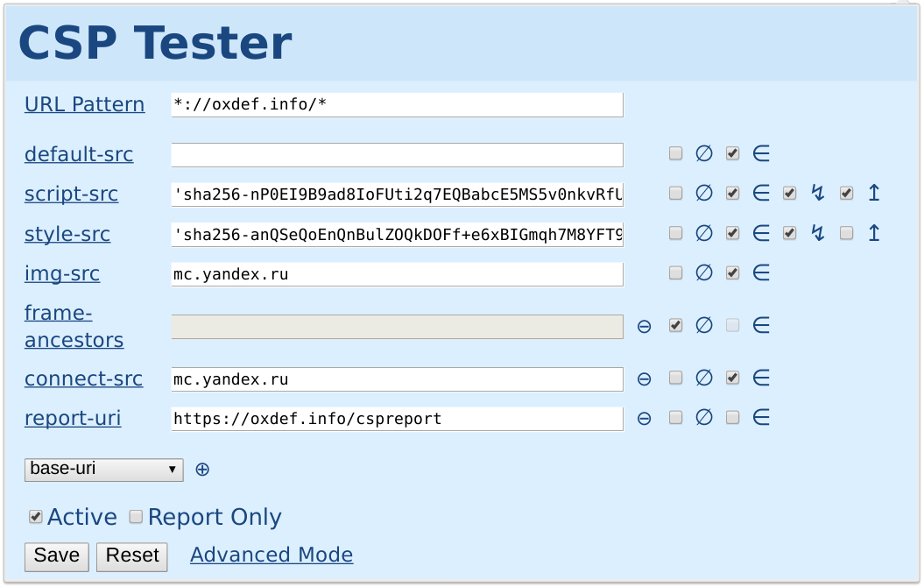Click the URL Pattern input field
This screenshot has width=924, height=587.
click(397, 104)
